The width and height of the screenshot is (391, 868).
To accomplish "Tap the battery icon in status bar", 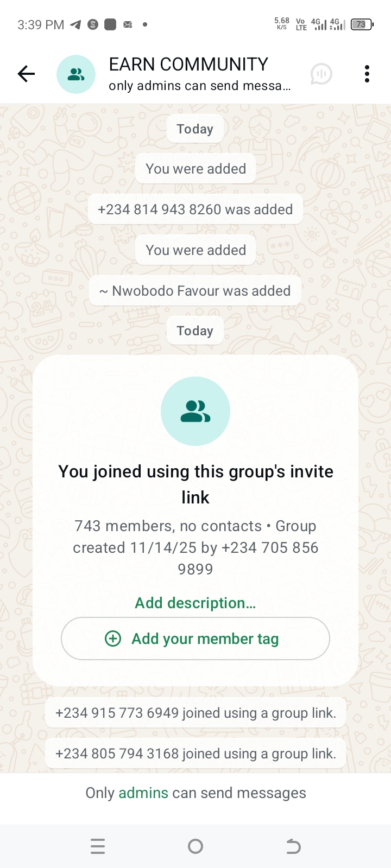I will (361, 24).
